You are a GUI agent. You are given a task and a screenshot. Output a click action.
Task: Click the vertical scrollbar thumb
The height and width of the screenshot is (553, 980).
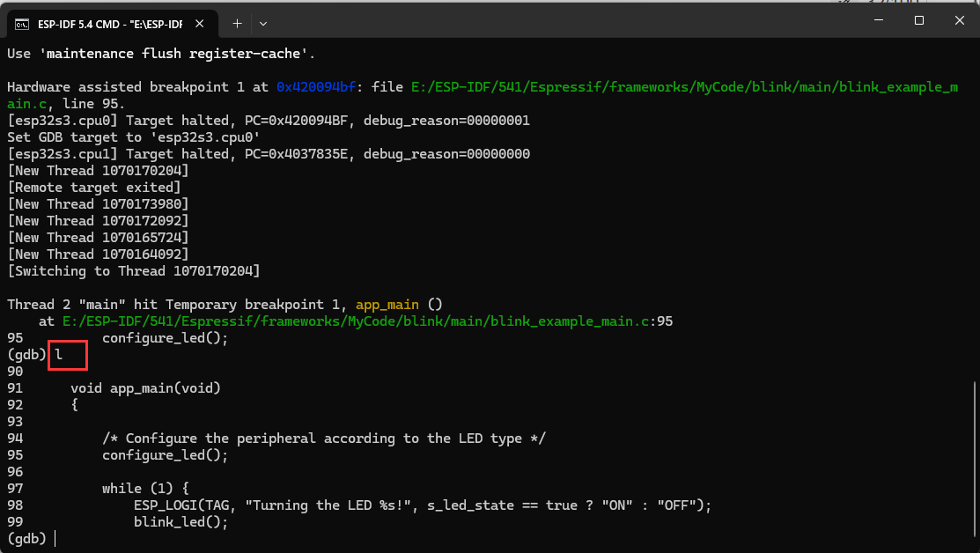pyautogui.click(x=975, y=460)
